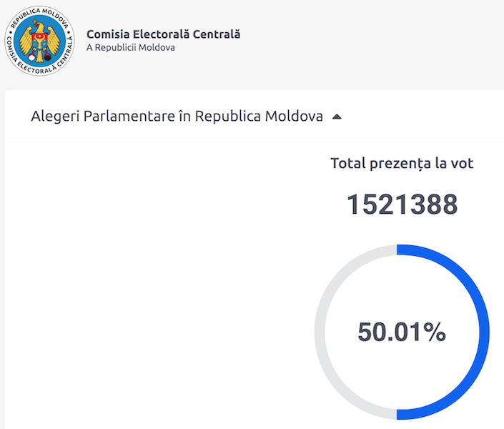The width and height of the screenshot is (504, 429).
Task: Click the golden eagle emblem inside the logo
Action: (39, 41)
